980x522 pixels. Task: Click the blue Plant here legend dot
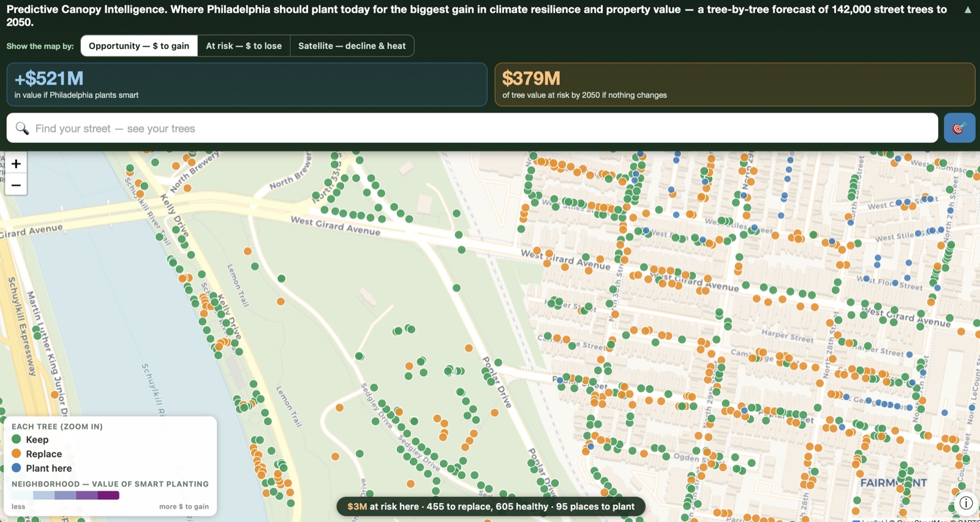[x=17, y=467]
